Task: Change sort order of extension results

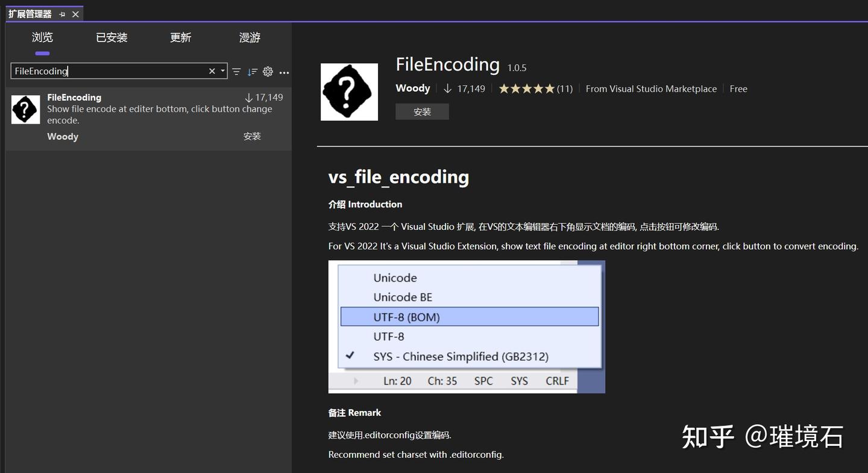Action: point(253,71)
